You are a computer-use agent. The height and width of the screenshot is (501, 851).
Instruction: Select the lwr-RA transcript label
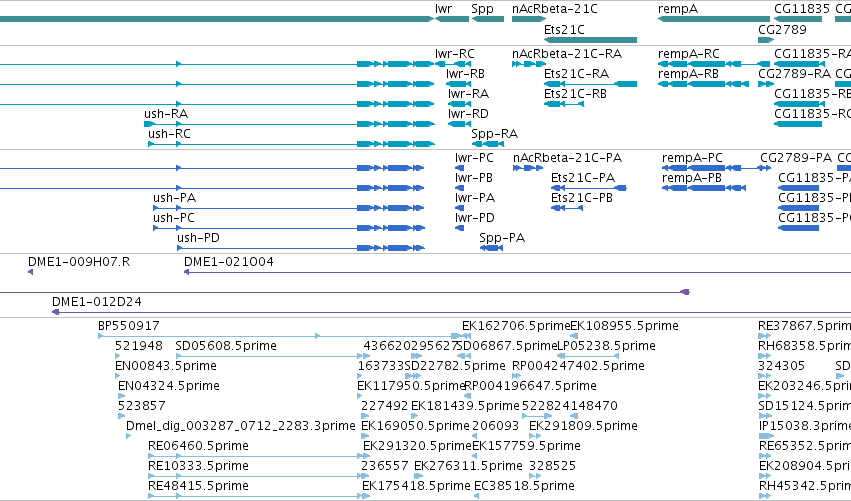coord(468,94)
